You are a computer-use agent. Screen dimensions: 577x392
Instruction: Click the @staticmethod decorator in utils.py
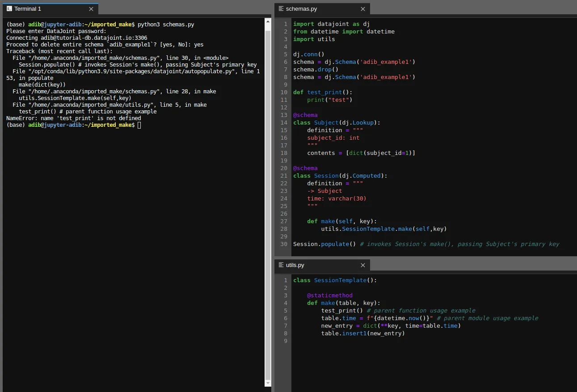(329, 296)
